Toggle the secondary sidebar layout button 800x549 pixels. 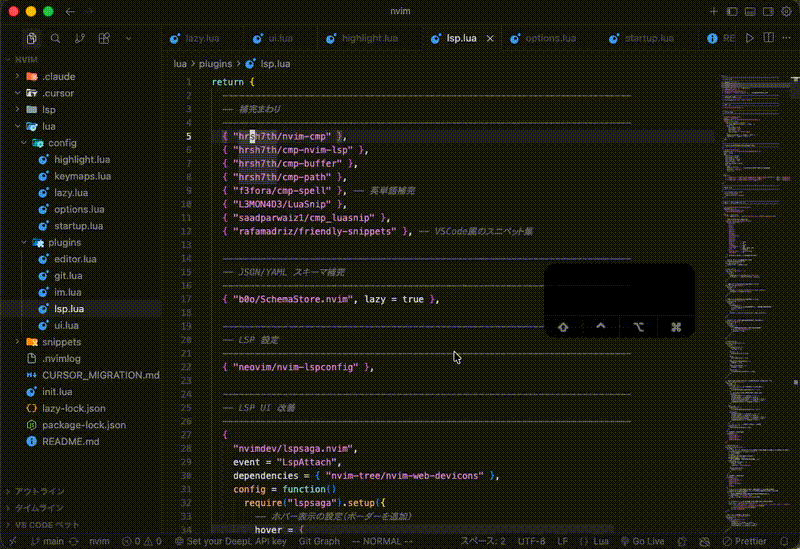[766, 11]
